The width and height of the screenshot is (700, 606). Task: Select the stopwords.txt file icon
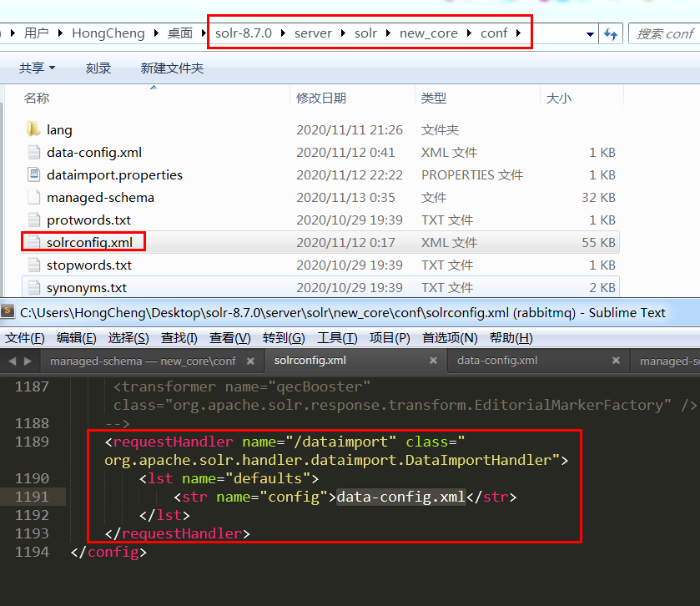pos(34,265)
